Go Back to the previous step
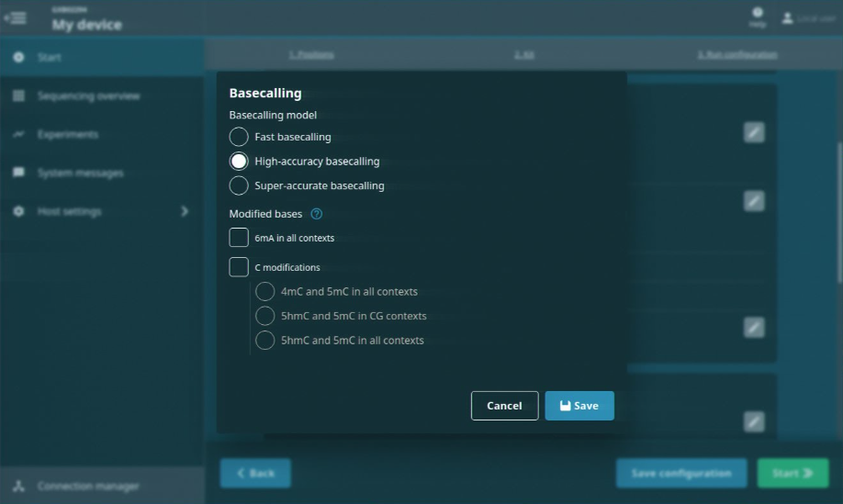Screen dimensions: 843x504 pos(255,474)
